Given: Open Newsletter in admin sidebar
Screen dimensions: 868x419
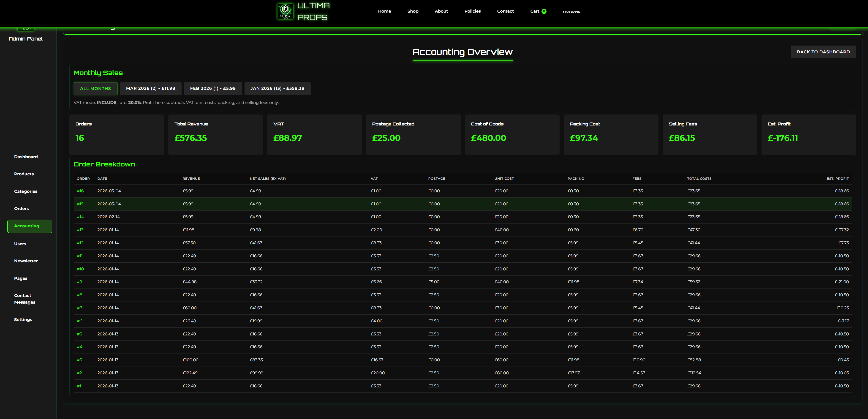Looking at the screenshot, I should tap(26, 261).
